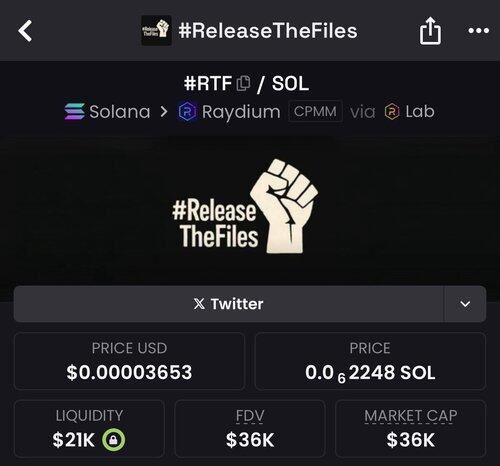Image resolution: width=500 pixels, height=466 pixels.
Task: Tap the PRICE USD stat box
Action: 129,361
